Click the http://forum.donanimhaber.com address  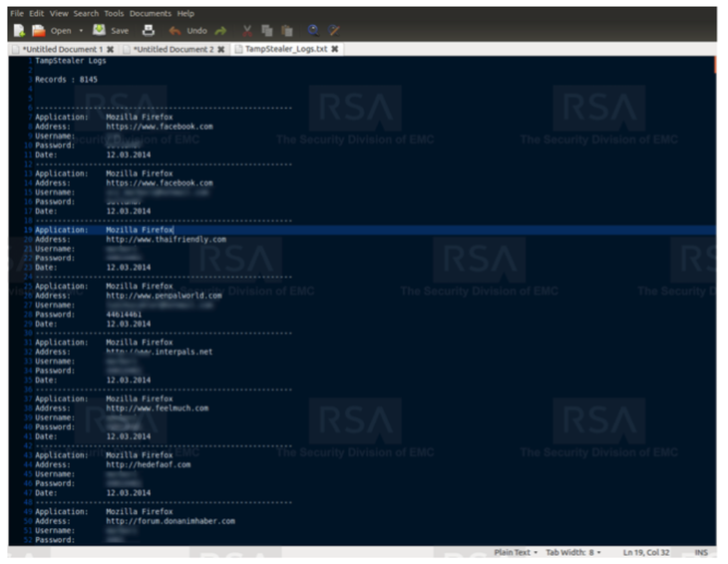point(171,521)
